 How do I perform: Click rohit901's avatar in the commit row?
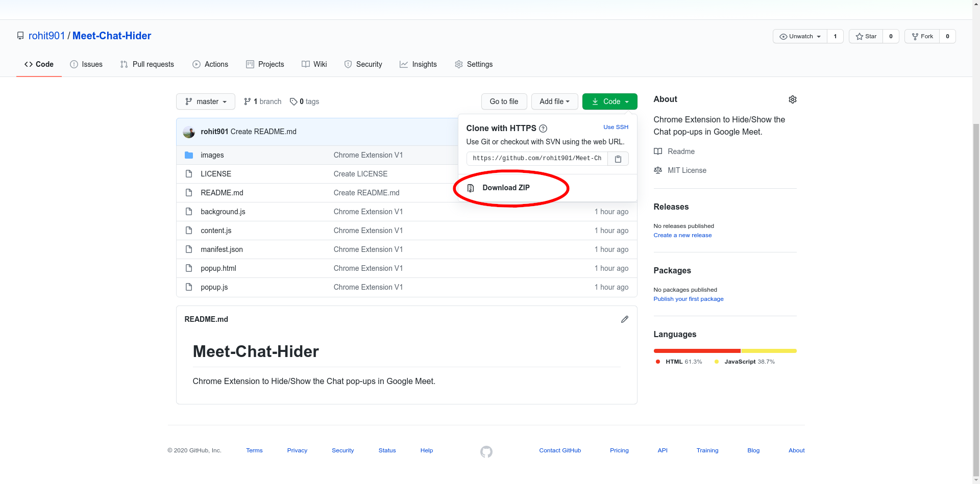(x=189, y=132)
